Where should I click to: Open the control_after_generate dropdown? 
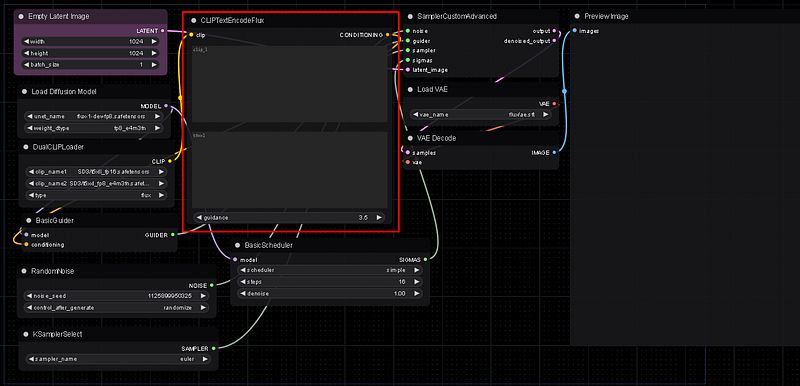[x=117, y=308]
